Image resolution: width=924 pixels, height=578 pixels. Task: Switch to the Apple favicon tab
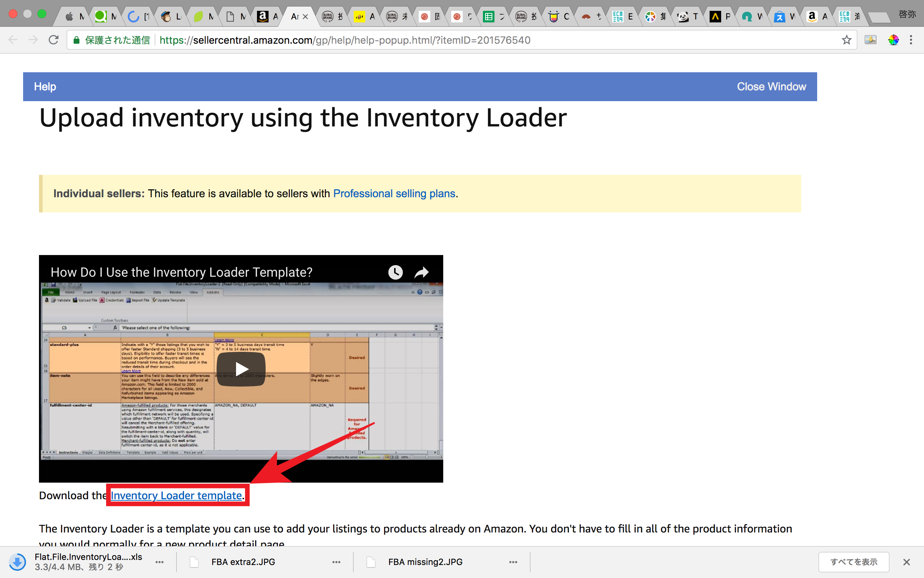click(x=70, y=17)
